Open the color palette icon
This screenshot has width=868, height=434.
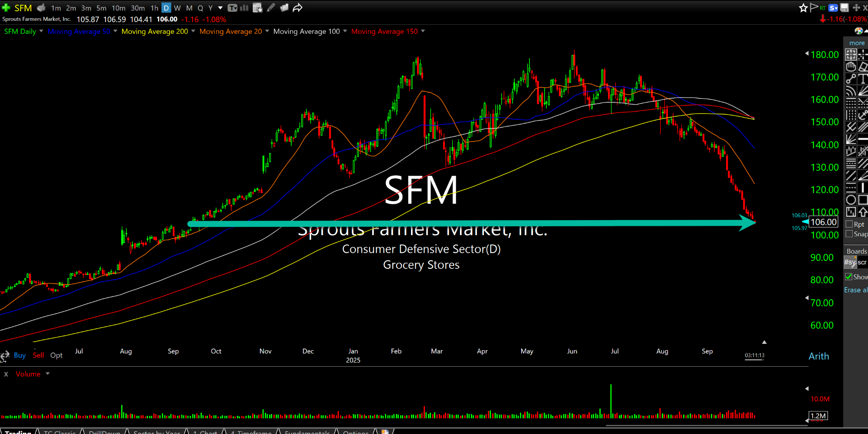click(858, 31)
